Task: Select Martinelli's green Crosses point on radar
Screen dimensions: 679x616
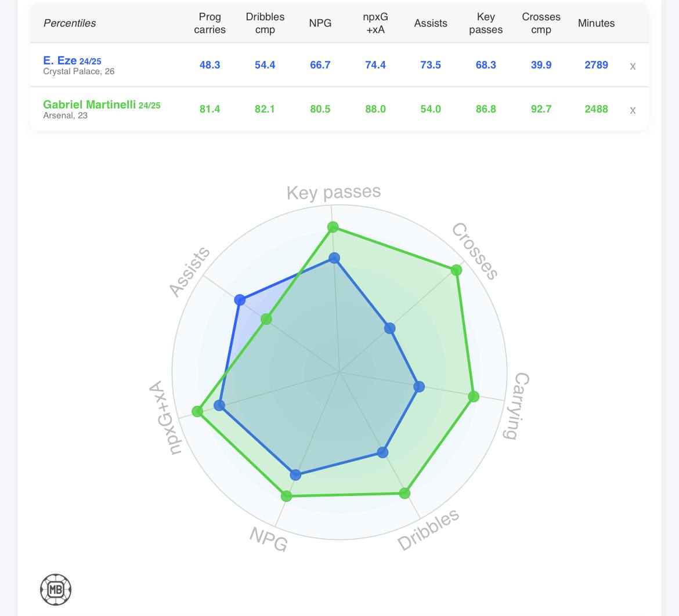Action: click(456, 270)
